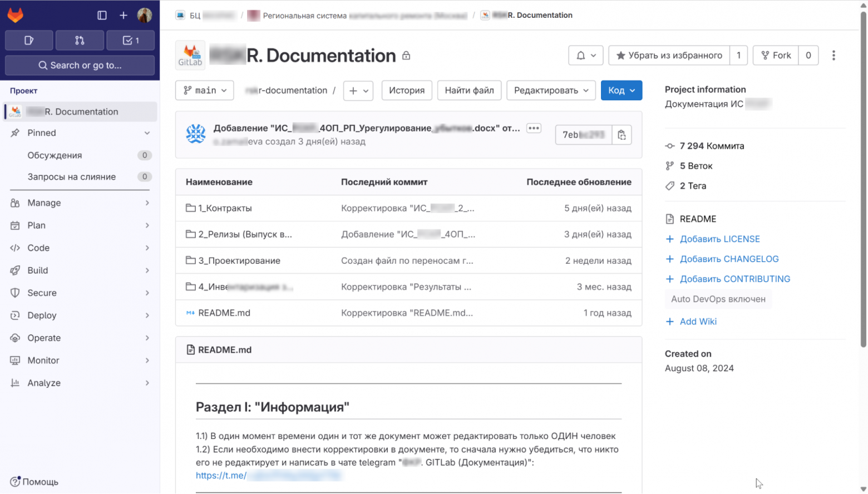Click the issues icon near the top left

tap(28, 40)
